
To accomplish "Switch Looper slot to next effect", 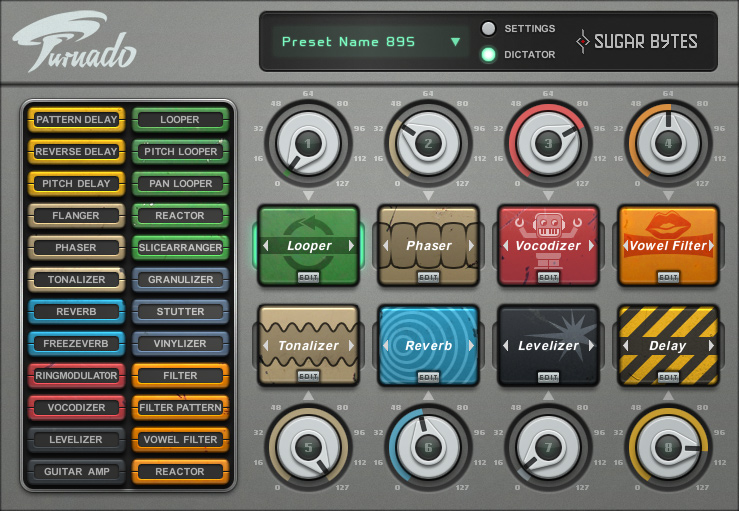I will [x=352, y=246].
